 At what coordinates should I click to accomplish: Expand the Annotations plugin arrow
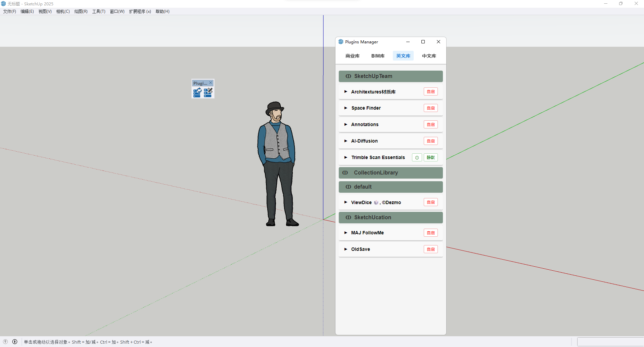click(x=346, y=124)
